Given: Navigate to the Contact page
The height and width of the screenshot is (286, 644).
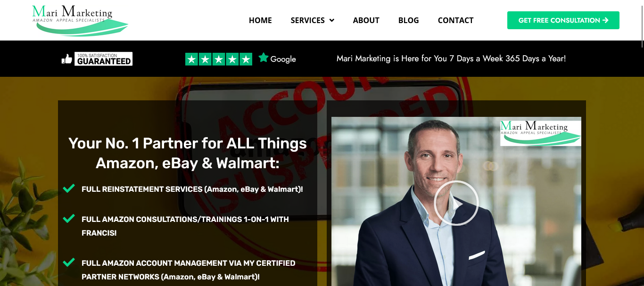Looking at the screenshot, I should [x=456, y=20].
